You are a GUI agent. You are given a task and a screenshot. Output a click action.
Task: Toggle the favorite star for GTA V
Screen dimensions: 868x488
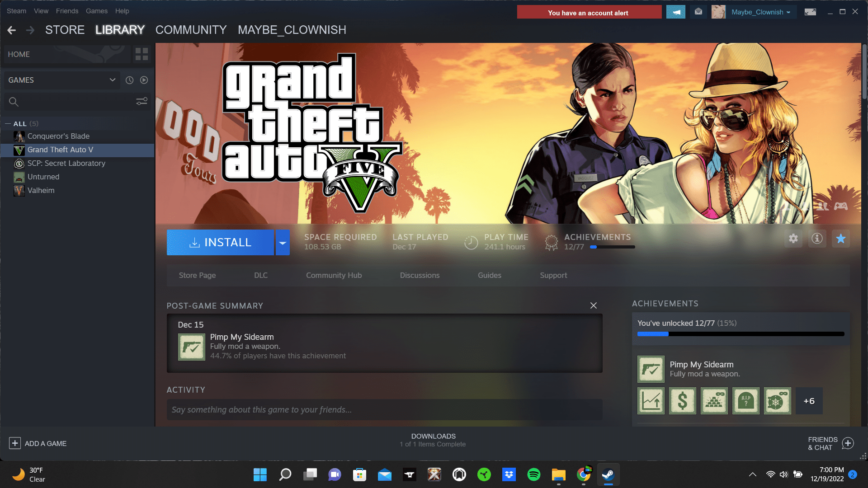(x=840, y=239)
